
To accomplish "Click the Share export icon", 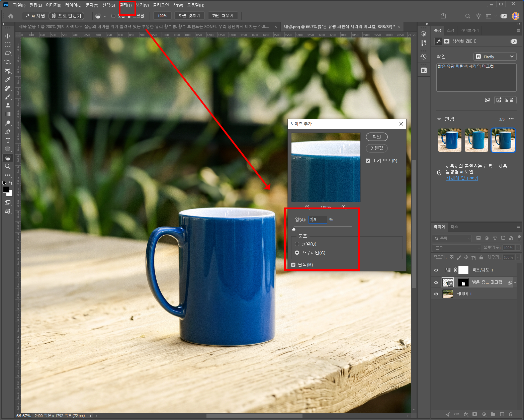I will (x=443, y=16).
